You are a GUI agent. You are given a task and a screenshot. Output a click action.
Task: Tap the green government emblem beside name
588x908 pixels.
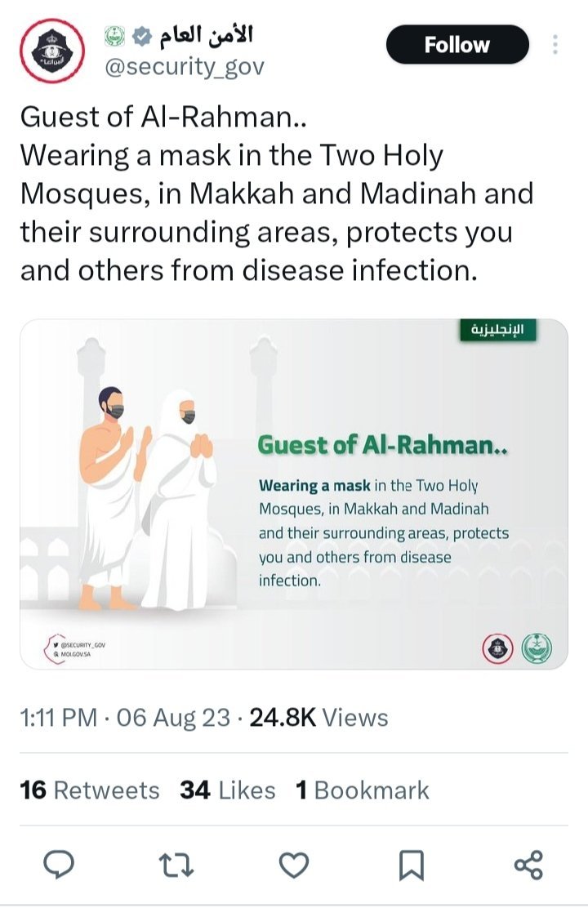114,35
